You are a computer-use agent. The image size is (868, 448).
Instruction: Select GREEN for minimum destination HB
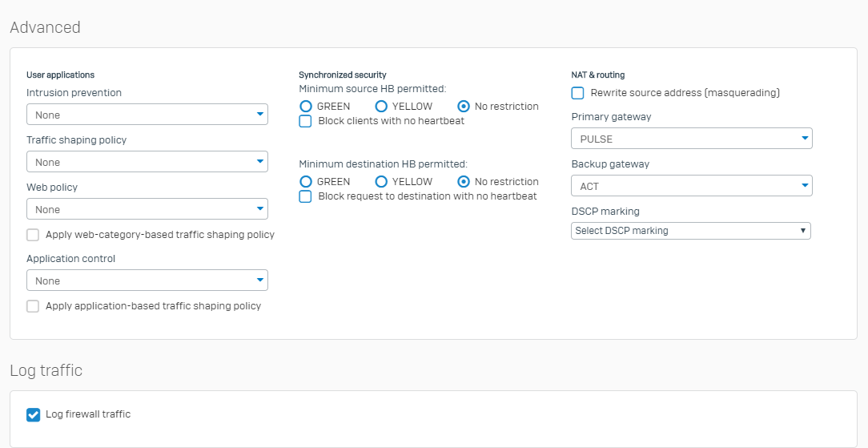[x=305, y=182]
